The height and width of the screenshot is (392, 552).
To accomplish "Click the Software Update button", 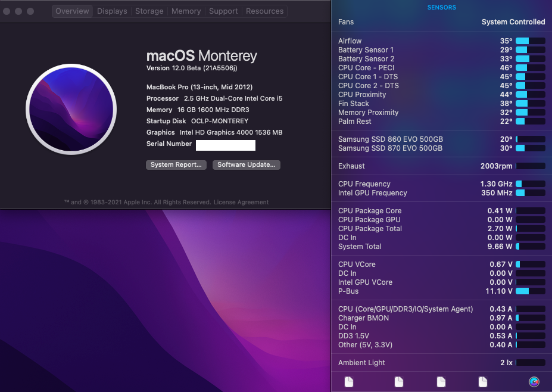I will tap(246, 164).
